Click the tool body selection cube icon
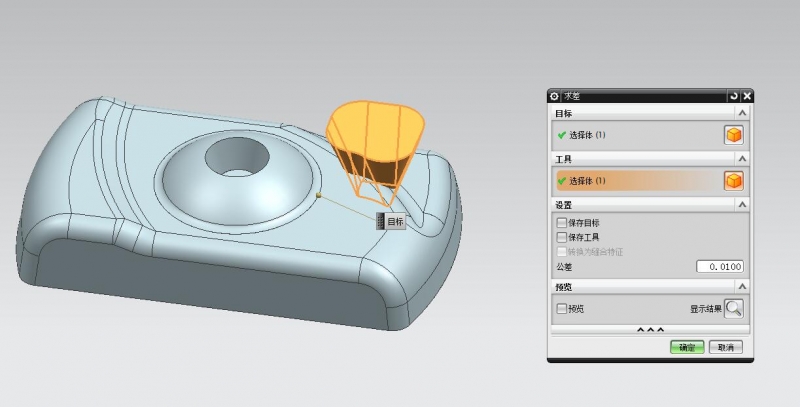800x407 pixels. coord(733,181)
